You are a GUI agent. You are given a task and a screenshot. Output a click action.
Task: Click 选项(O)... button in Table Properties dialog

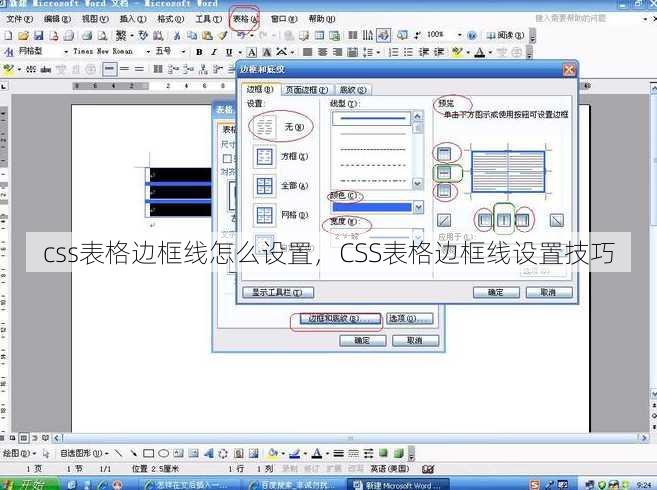click(409, 319)
